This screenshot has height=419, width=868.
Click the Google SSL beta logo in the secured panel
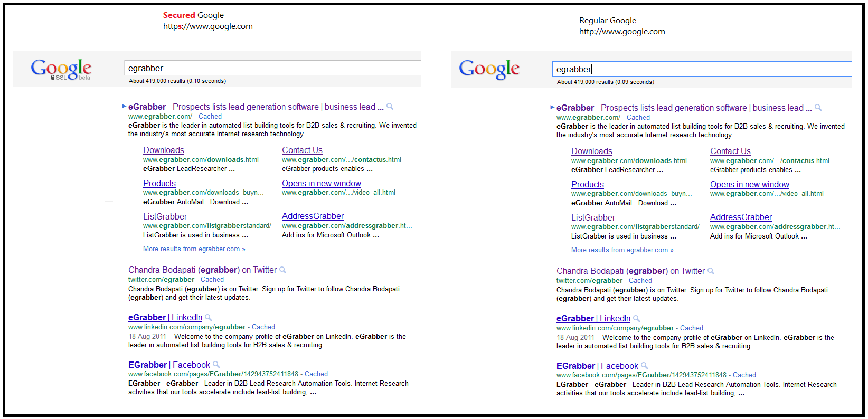click(61, 69)
